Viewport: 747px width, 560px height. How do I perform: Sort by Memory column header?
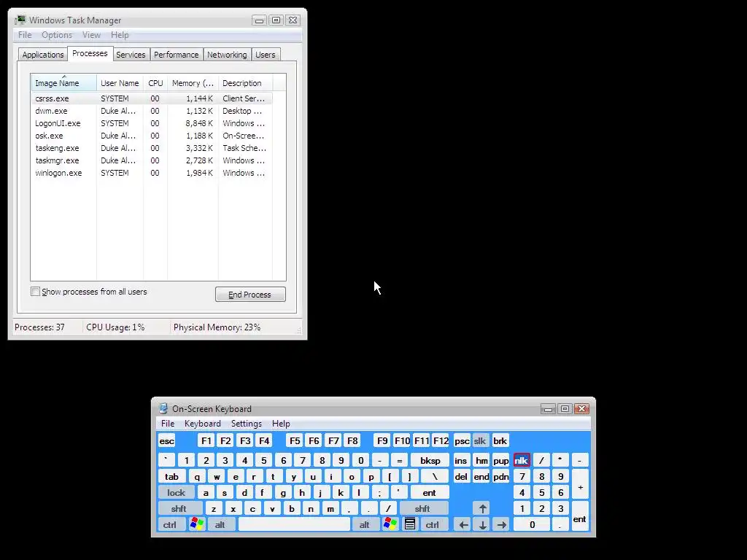pos(193,83)
